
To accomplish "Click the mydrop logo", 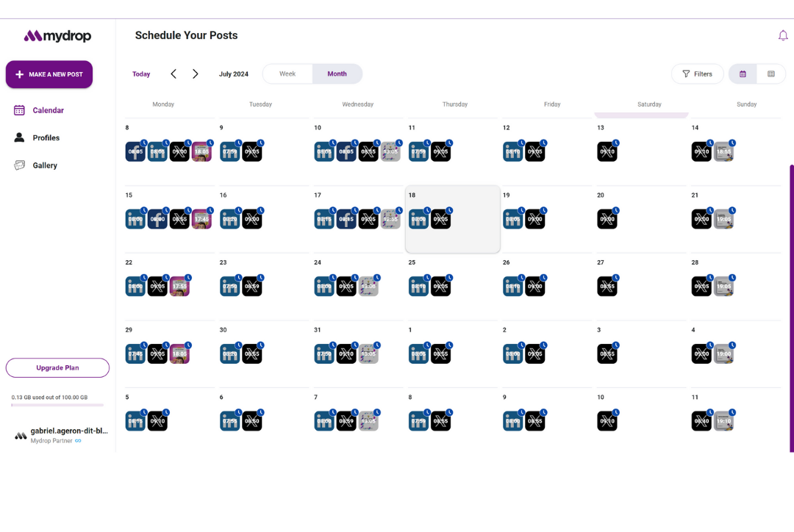I will coord(57,35).
